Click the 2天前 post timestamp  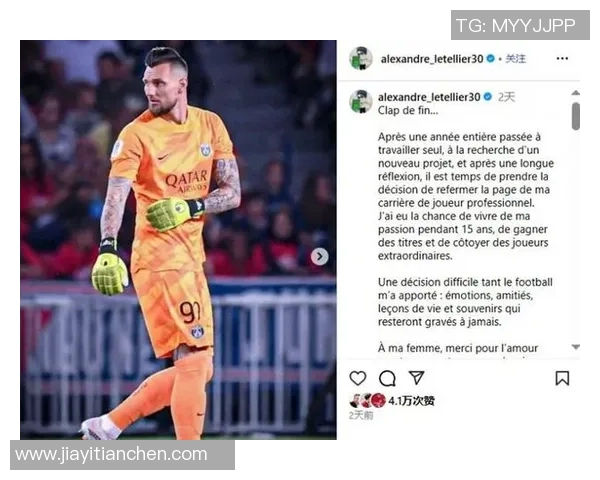coord(361,415)
